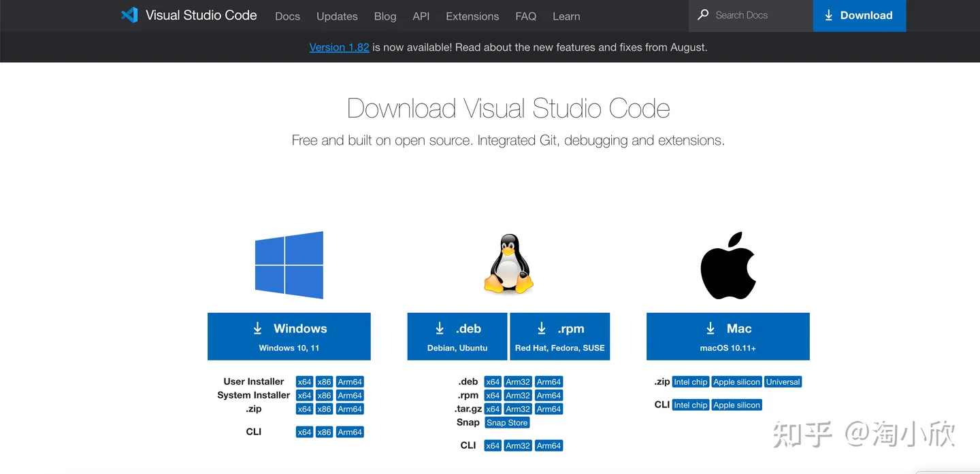Click the Apple logo icon
This screenshot has height=474, width=980.
728,265
